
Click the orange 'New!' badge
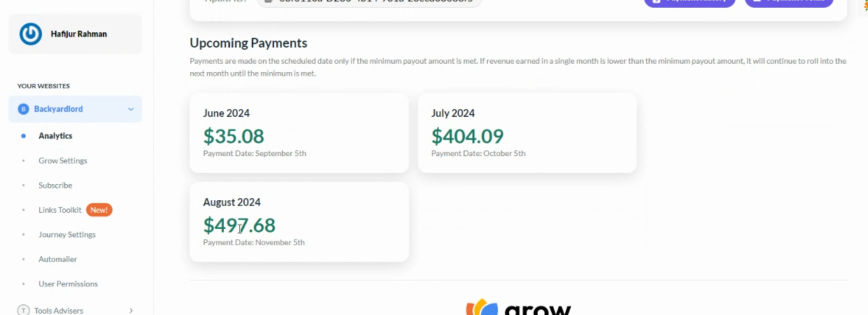point(99,210)
